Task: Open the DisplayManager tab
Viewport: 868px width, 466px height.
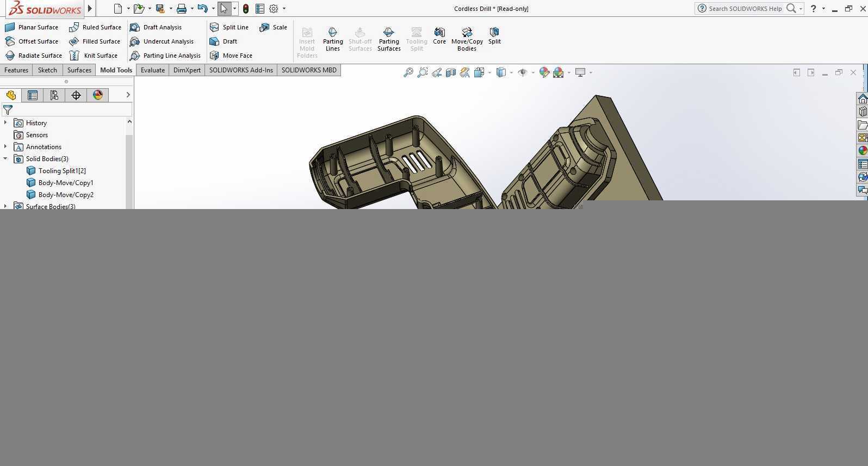Action: (98, 95)
